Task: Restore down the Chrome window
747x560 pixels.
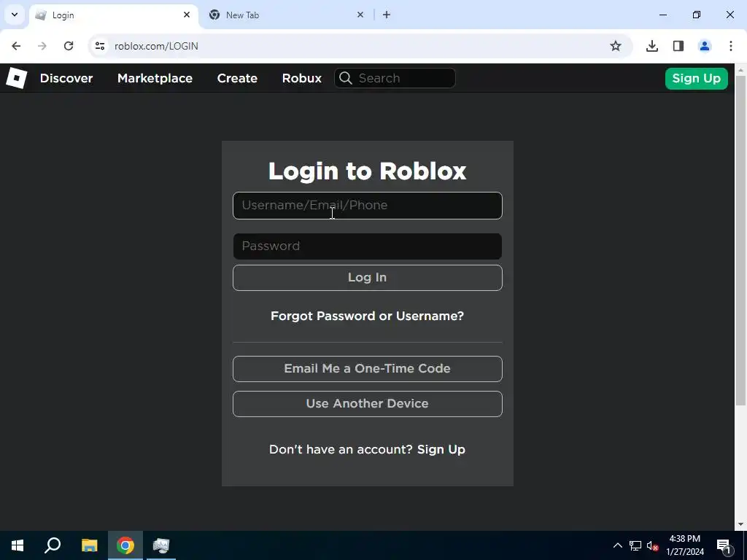Action: [x=697, y=15]
